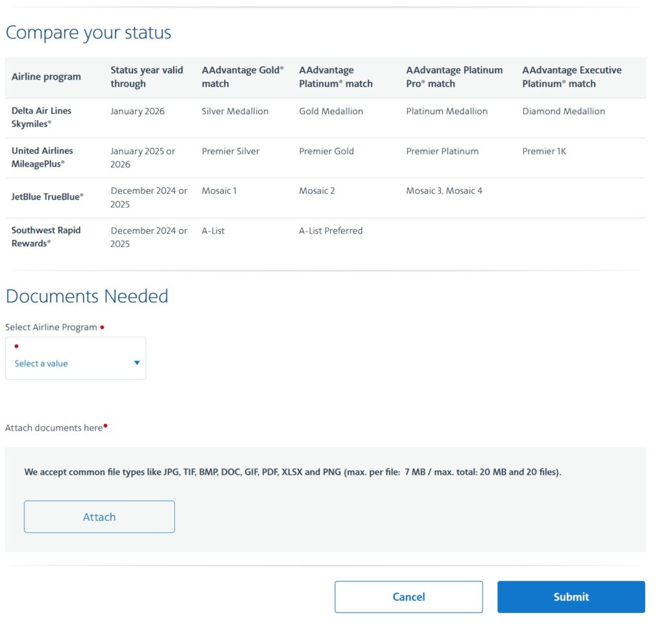The image size is (664, 644).
Task: Click the Compare your status heading
Action: tap(88, 32)
